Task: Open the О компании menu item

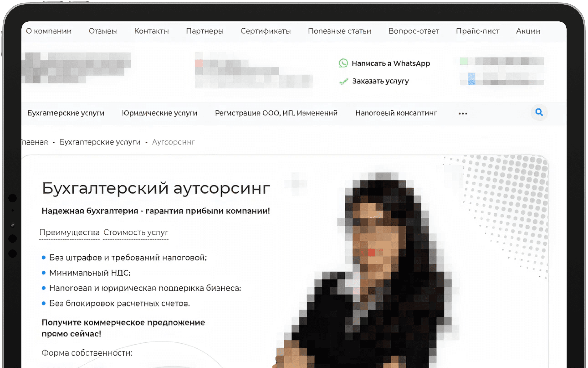Action: (x=49, y=31)
